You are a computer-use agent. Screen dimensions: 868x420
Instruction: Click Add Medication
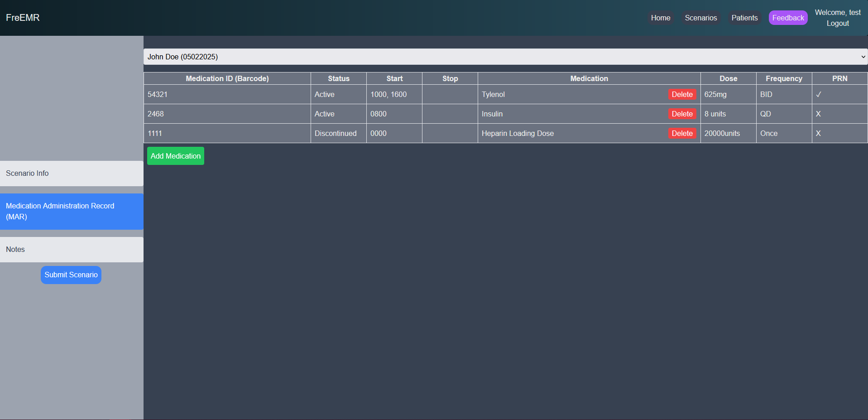tap(175, 155)
